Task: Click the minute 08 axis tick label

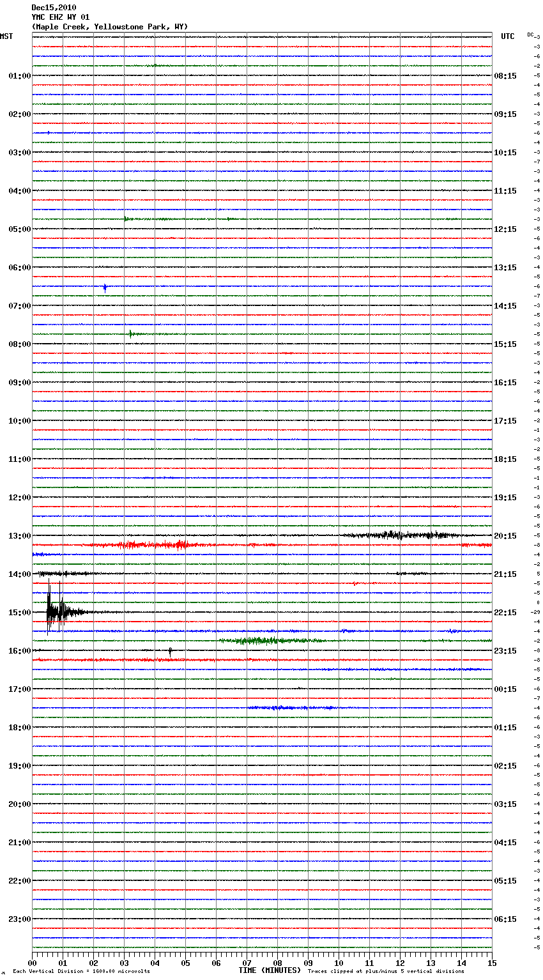Action: [x=277, y=963]
